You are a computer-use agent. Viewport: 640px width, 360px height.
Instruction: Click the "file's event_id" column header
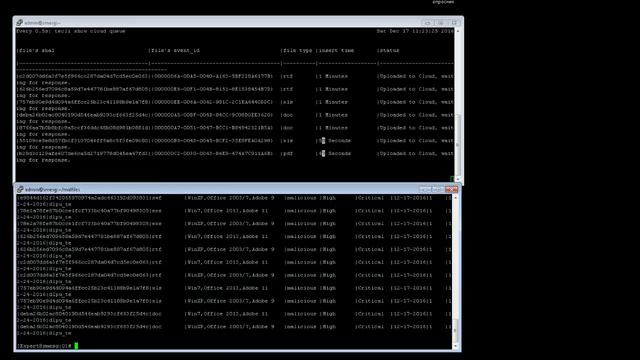point(176,51)
